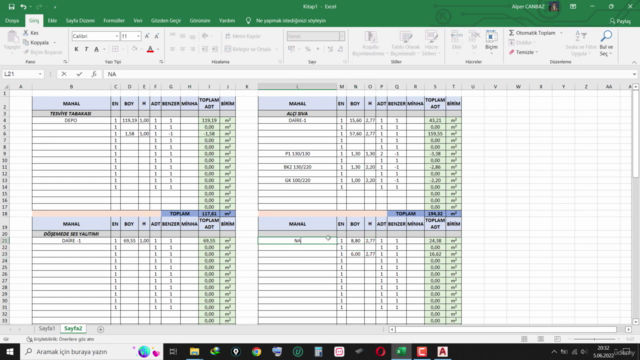Open Biçim cell format button
Image resolution: width=640 pixels, height=360 pixels.
[x=491, y=41]
